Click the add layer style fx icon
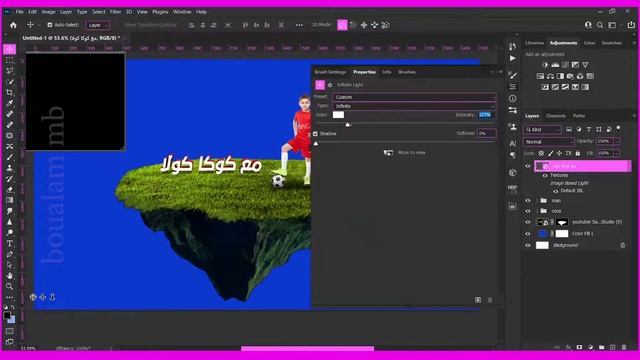The image size is (640, 360). point(568,347)
